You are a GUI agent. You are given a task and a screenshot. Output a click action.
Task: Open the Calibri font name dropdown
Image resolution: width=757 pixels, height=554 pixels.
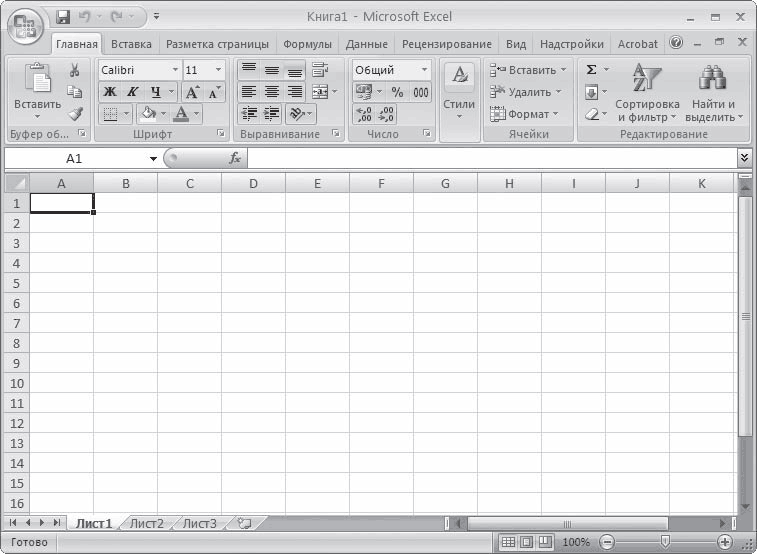[175, 70]
